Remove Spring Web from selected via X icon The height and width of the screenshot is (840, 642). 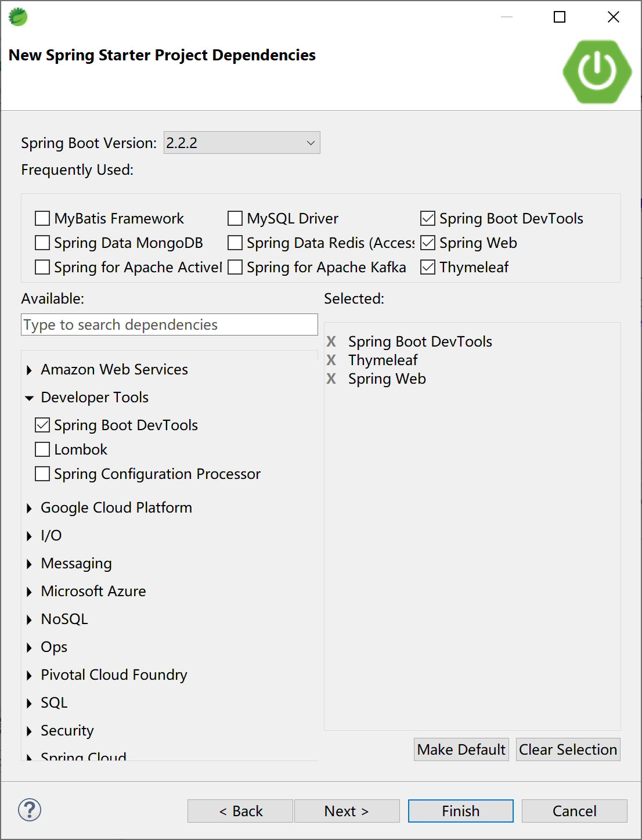click(x=331, y=378)
